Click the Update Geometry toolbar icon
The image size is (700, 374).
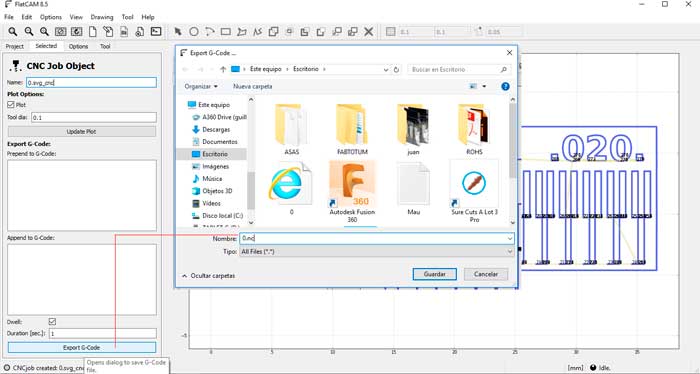[124, 32]
